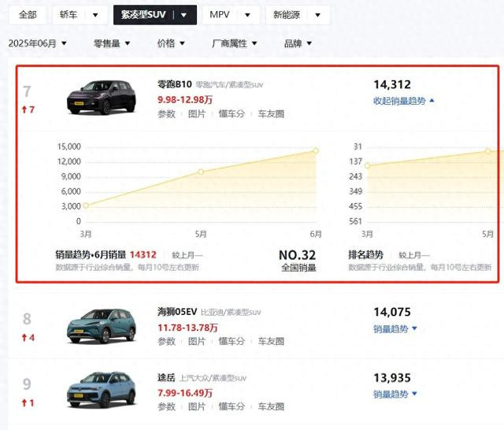This screenshot has width=504, height=430.
Task: Click the 5月 sales chart point
Action: click(201, 172)
